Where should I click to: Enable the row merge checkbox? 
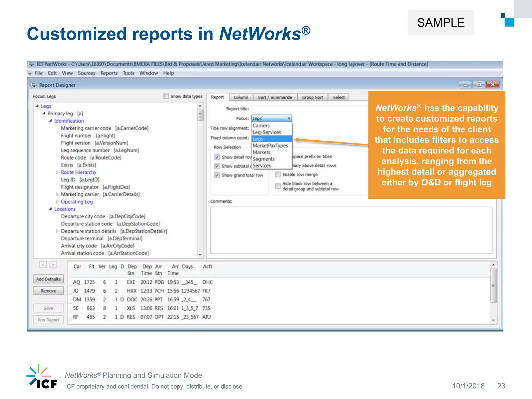tap(278, 174)
